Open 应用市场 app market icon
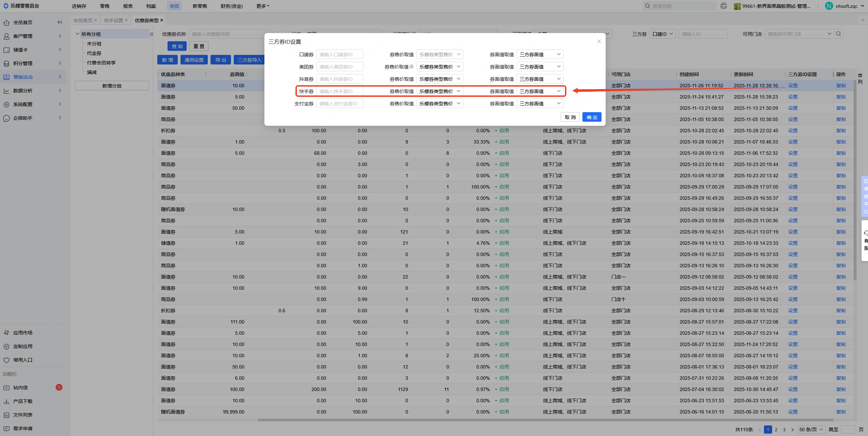The height and width of the screenshot is (436, 868). click(6, 333)
